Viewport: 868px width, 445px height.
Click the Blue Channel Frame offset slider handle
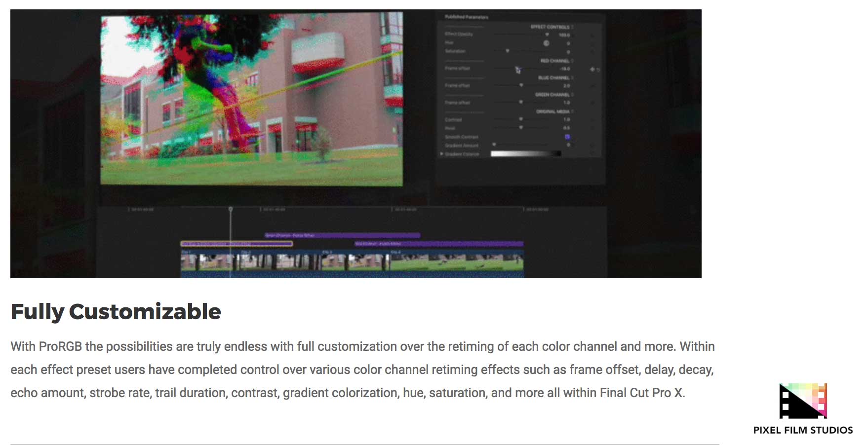(521, 85)
